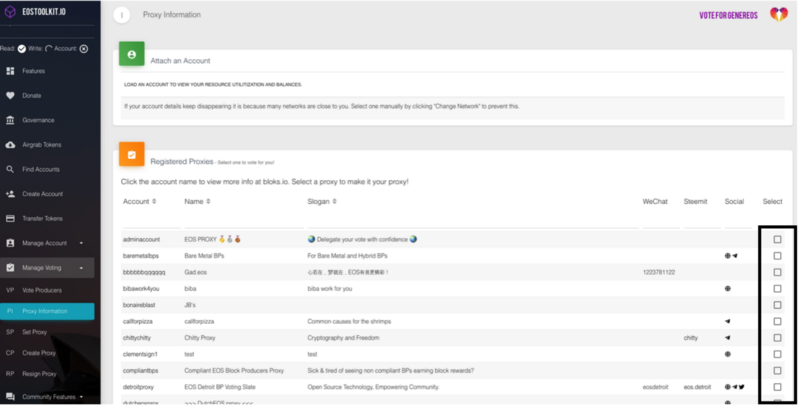This screenshot has width=800, height=406.
Task: Open Find Accounts search icon
Action: pos(10,169)
